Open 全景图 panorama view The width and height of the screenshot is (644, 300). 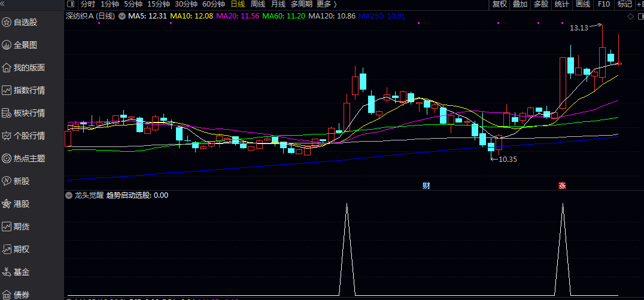(x=25, y=45)
